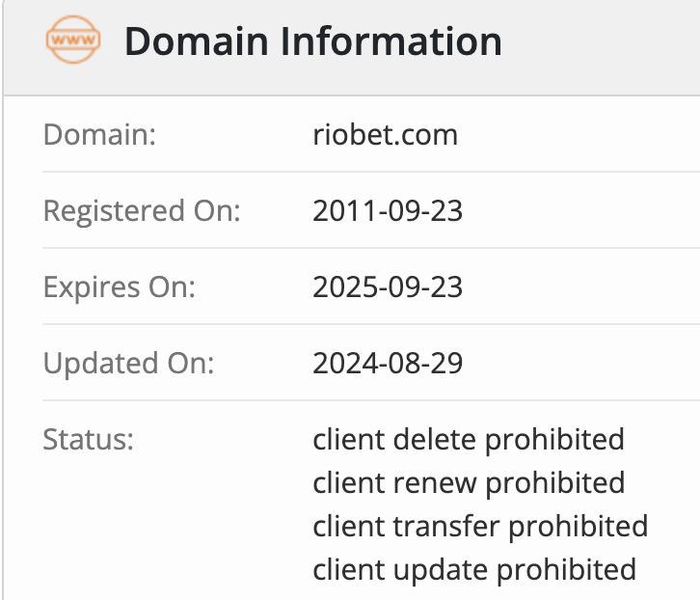Click the Status: label
Image resolution: width=700 pixels, height=600 pixels.
point(89,440)
